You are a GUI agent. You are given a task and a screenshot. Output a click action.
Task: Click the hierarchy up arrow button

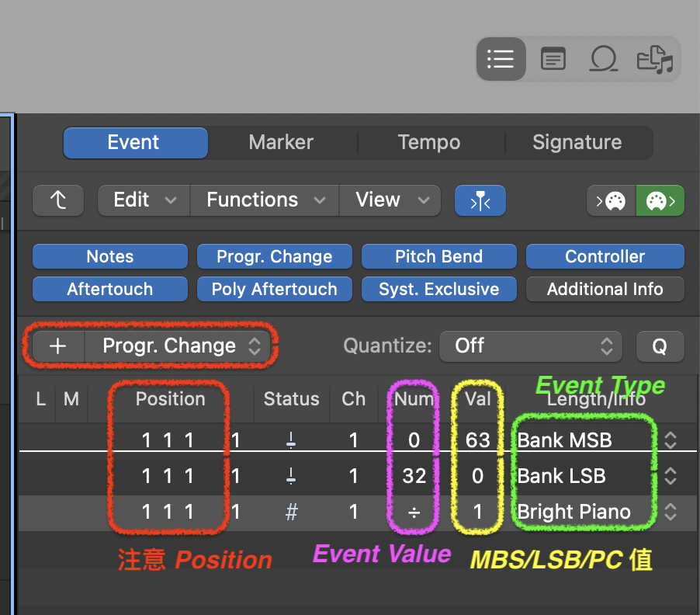tap(58, 200)
